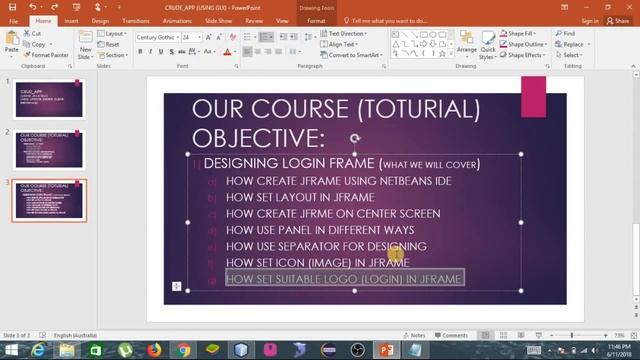The image size is (640, 360).
Task: Open the Text Direction dropdown
Action: click(x=344, y=33)
